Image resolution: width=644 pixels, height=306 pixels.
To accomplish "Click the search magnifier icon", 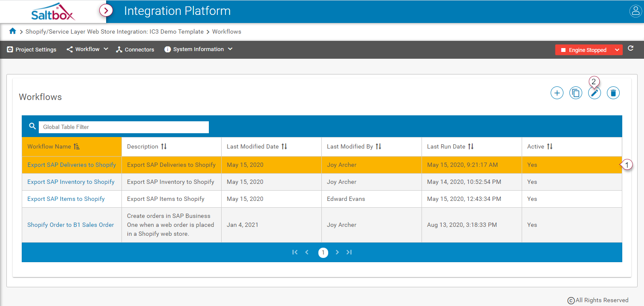I will coord(32,126).
